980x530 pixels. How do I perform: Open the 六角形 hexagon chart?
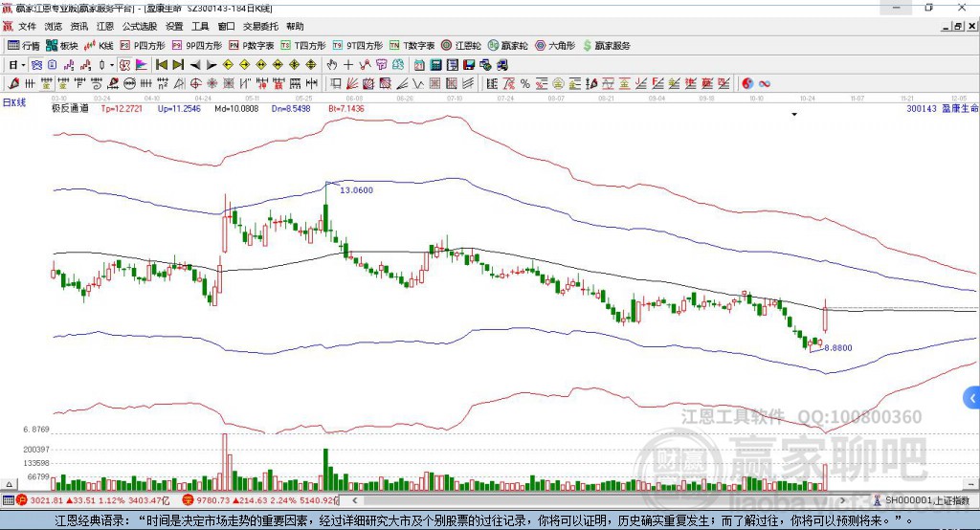click(555, 46)
